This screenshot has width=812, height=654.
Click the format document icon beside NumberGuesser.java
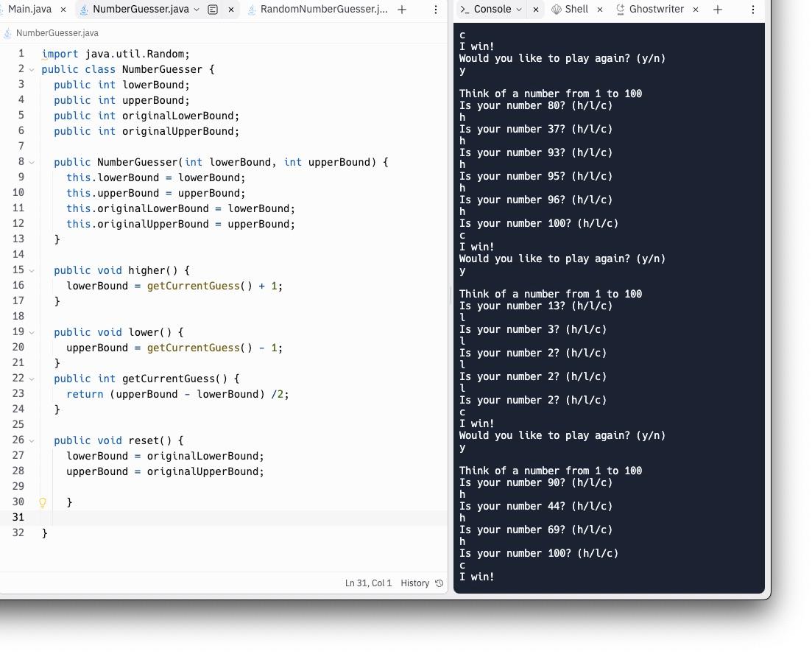click(212, 10)
